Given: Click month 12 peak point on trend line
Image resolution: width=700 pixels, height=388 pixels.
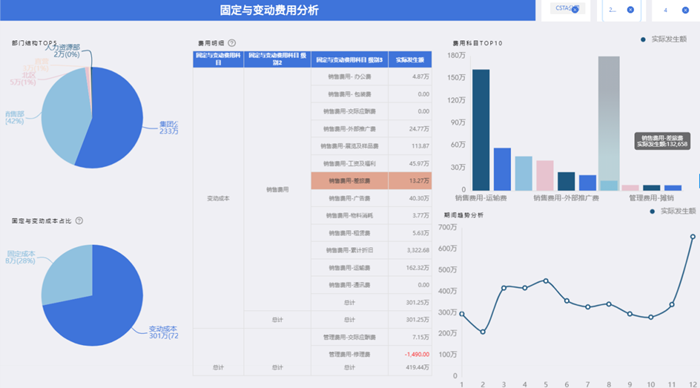Looking at the screenshot, I should 693,237.
